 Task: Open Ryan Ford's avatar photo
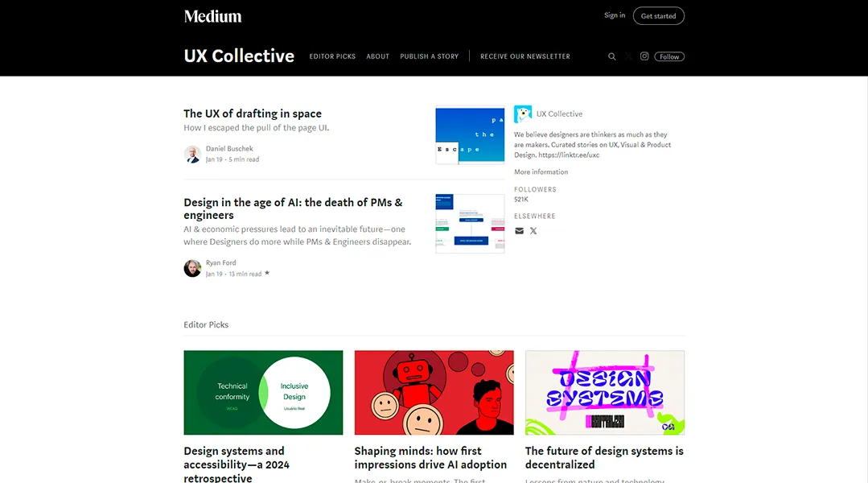[192, 268]
